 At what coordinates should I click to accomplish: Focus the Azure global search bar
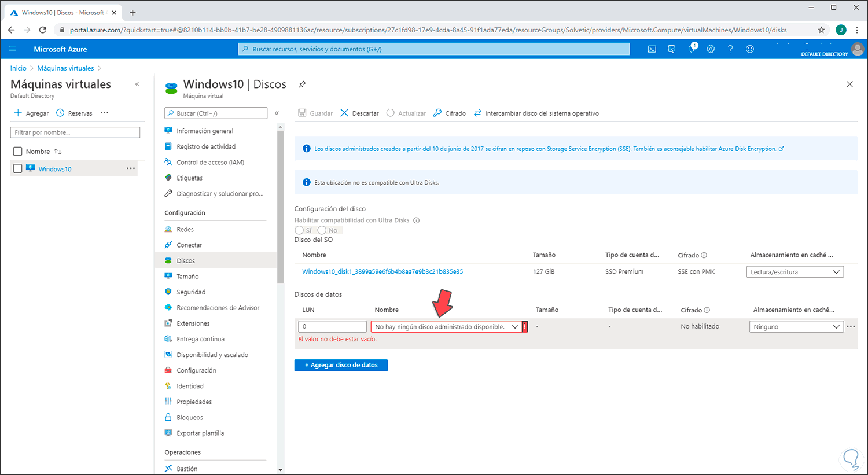click(434, 49)
